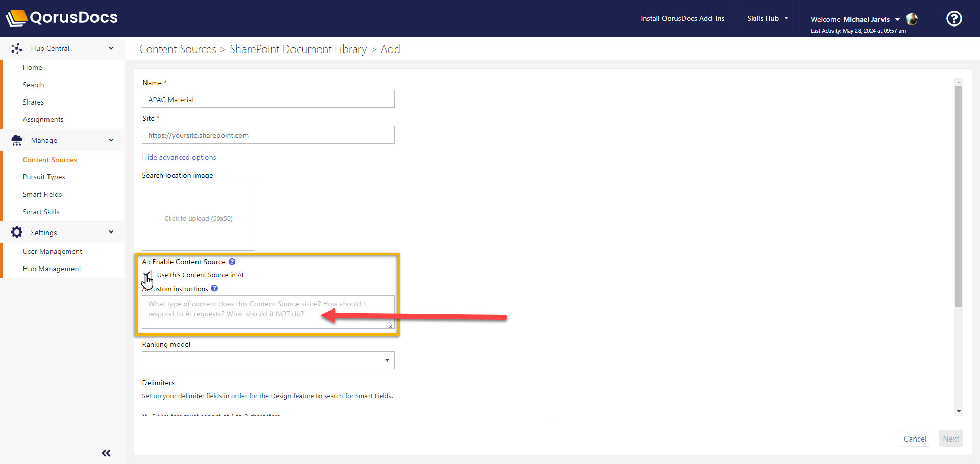Open Pursuit Types in sidebar
Image resolution: width=980 pixels, height=464 pixels.
pos(44,177)
